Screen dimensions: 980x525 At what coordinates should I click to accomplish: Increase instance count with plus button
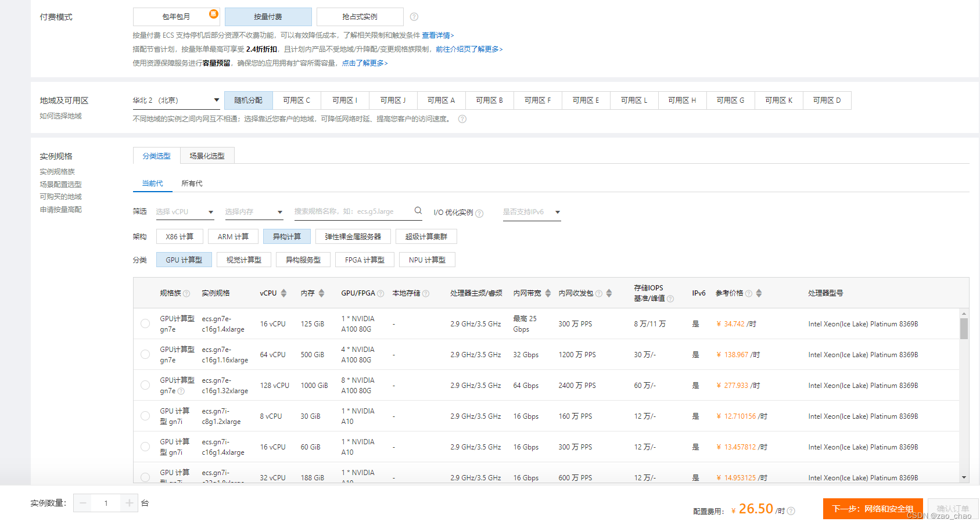point(129,503)
